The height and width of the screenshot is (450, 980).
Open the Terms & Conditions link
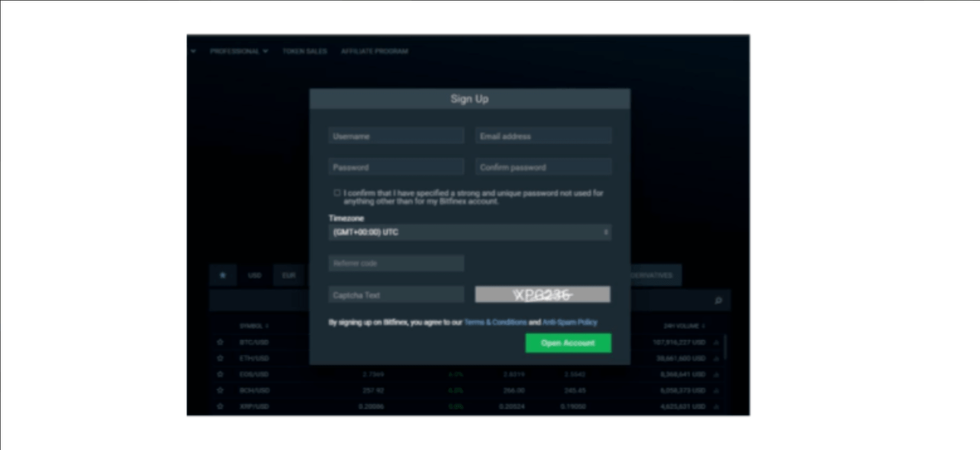495,322
